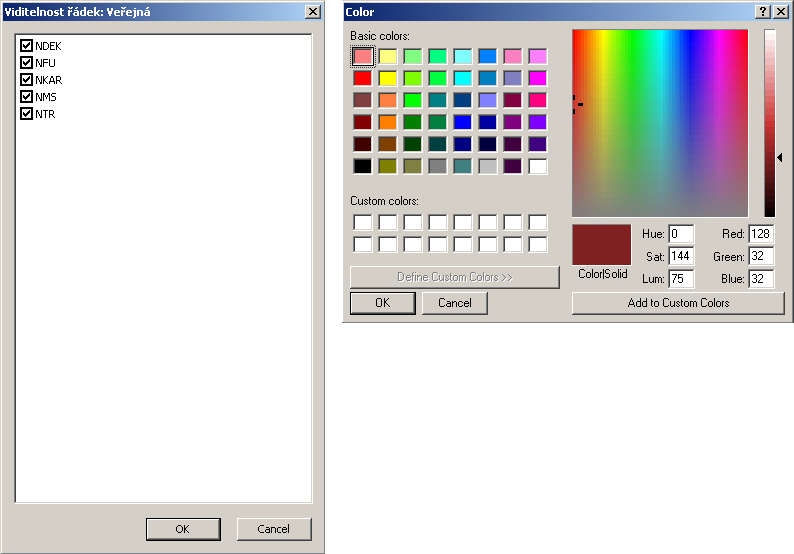Confirm the Color dialog with OK
This screenshot has width=794, height=554.
(382, 303)
